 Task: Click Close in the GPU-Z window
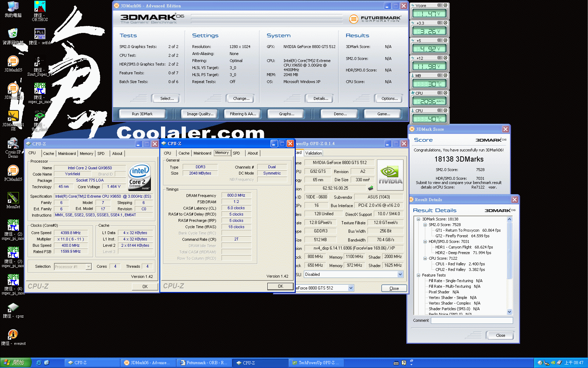tap(394, 288)
